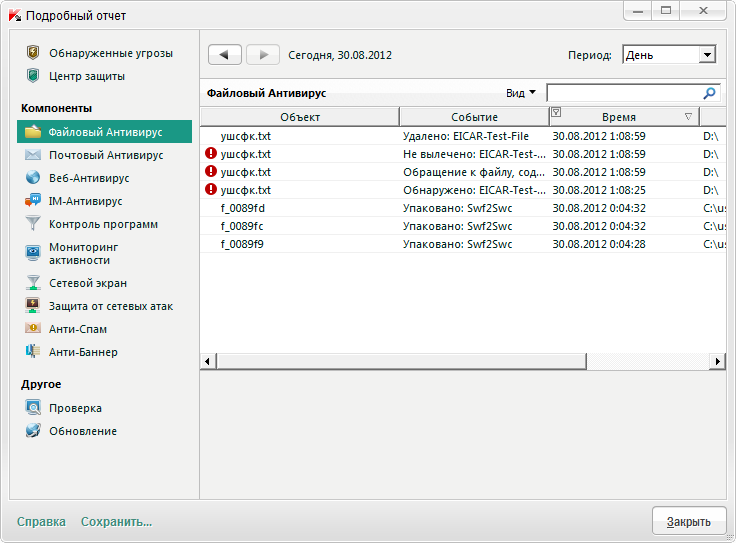Open the Период dropdown list
Screen dimensions: 736x543
point(707,55)
